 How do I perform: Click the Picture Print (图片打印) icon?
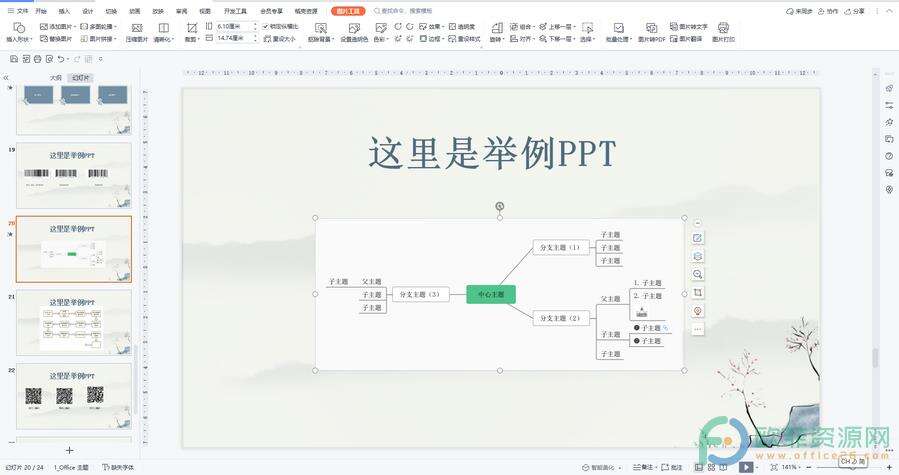[724, 28]
